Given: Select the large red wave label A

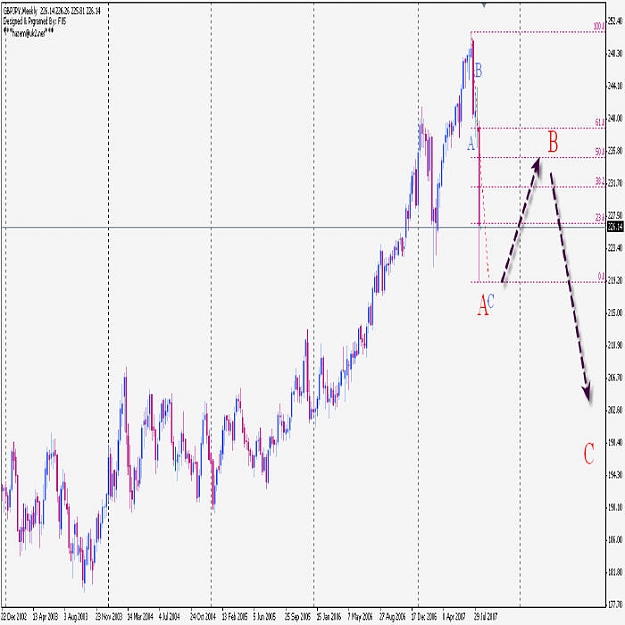Looking at the screenshot, I should (483, 305).
